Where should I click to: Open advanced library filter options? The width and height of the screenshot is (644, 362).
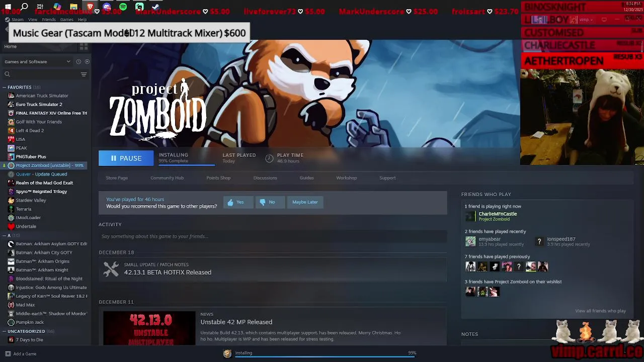(84, 74)
